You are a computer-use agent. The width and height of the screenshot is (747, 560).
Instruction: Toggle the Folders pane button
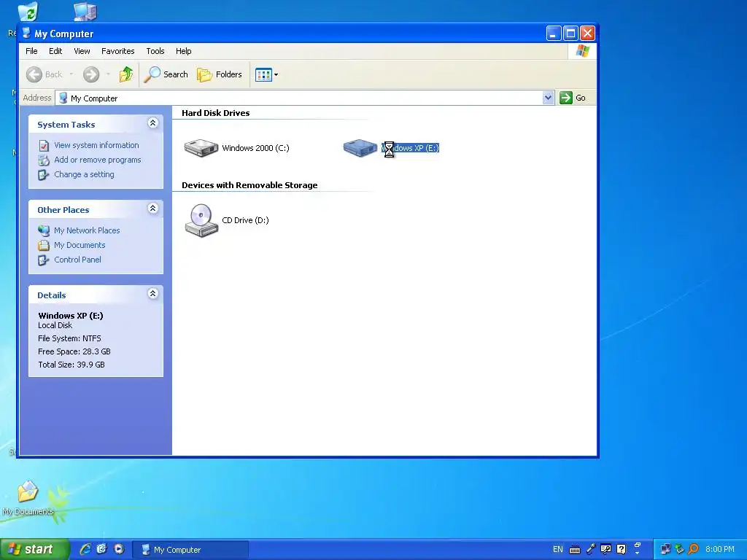pyautogui.click(x=220, y=74)
